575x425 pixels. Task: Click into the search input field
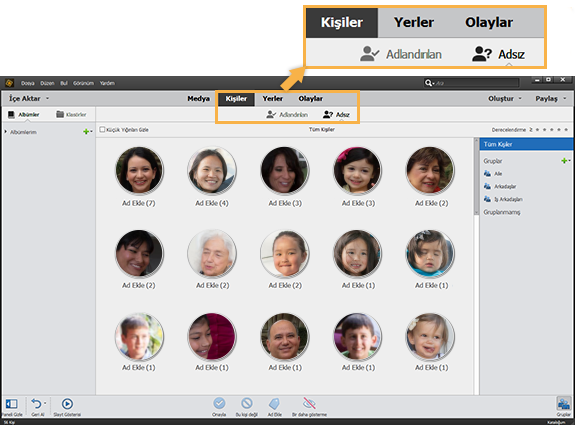tap(477, 83)
